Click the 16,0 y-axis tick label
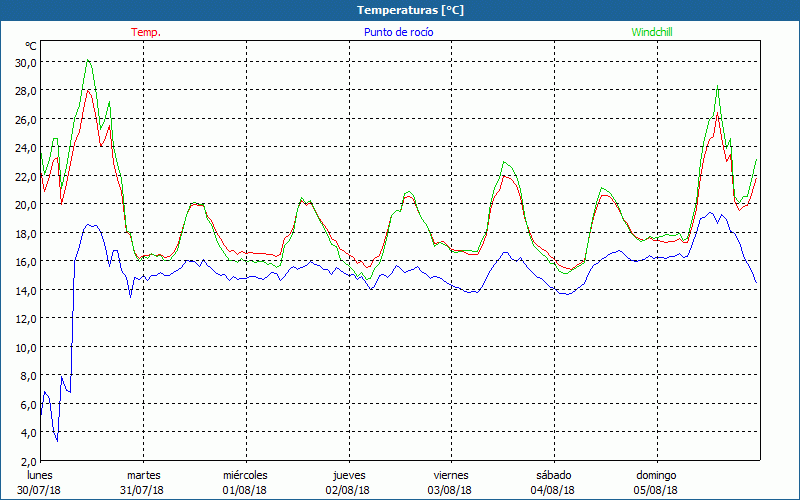 coord(25,261)
